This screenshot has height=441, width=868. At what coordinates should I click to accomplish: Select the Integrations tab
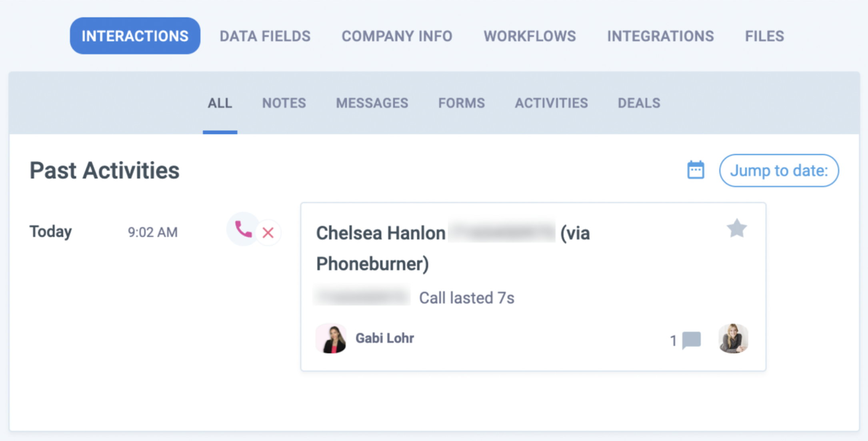(660, 36)
